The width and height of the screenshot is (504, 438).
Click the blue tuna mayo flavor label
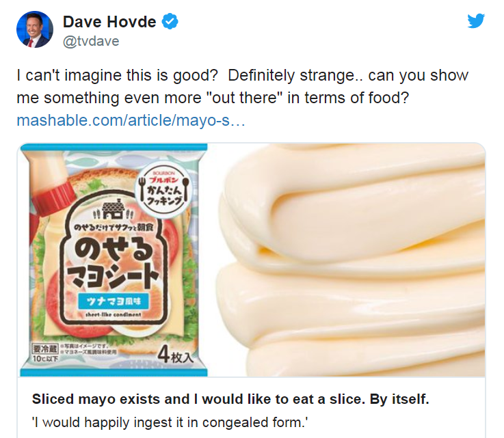tap(114, 301)
